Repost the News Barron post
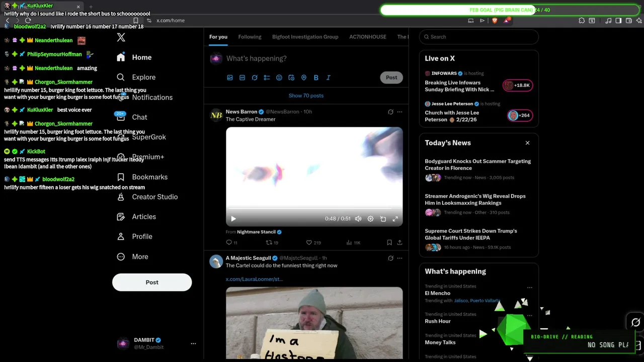Image resolution: width=644 pixels, height=362 pixels. click(272, 242)
